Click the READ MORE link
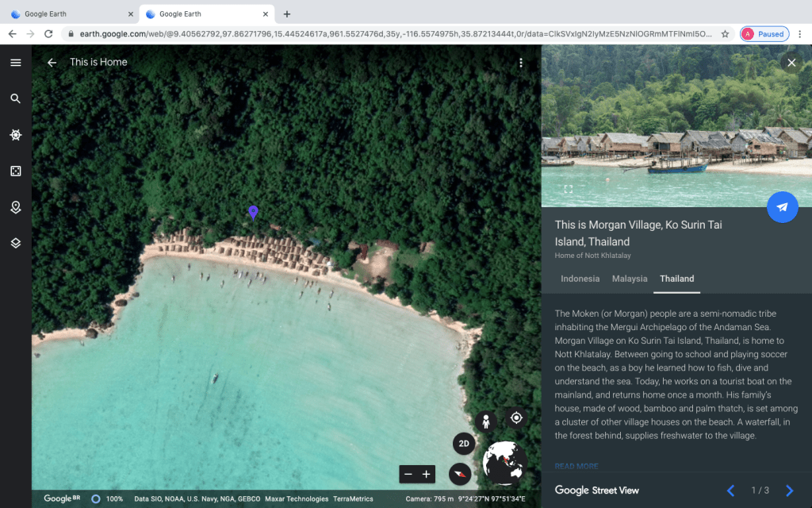This screenshot has height=508, width=812. 576,466
